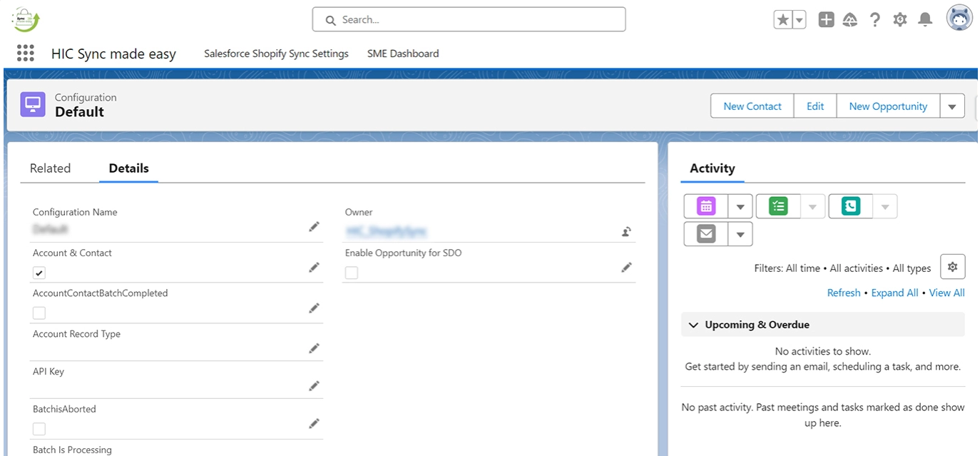This screenshot has width=980, height=456.
Task: Open more record actions dropdown
Action: (x=952, y=106)
